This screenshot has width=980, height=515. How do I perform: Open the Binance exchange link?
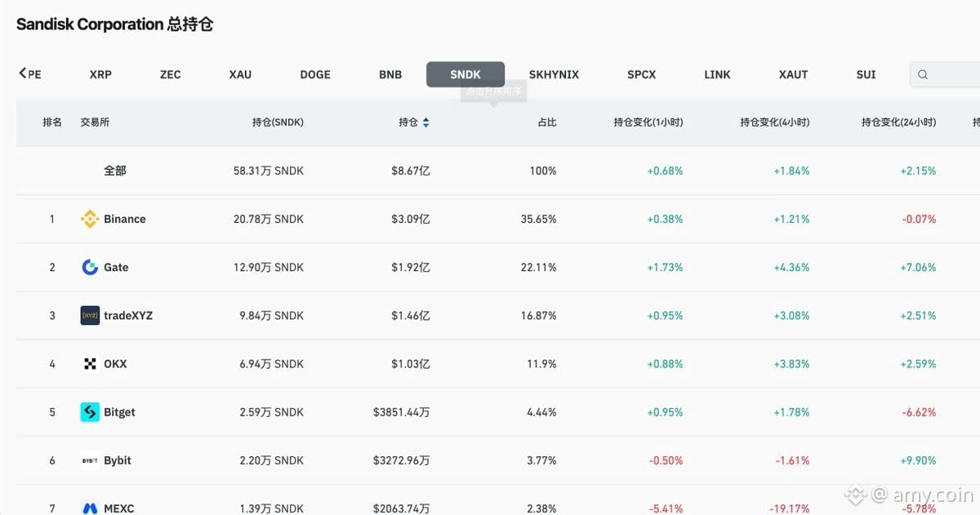(125, 219)
